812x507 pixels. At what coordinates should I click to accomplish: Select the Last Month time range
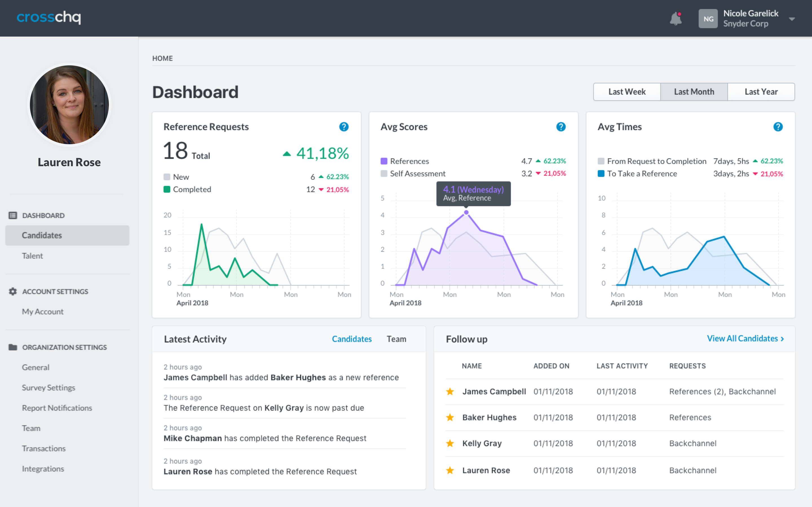[694, 92]
